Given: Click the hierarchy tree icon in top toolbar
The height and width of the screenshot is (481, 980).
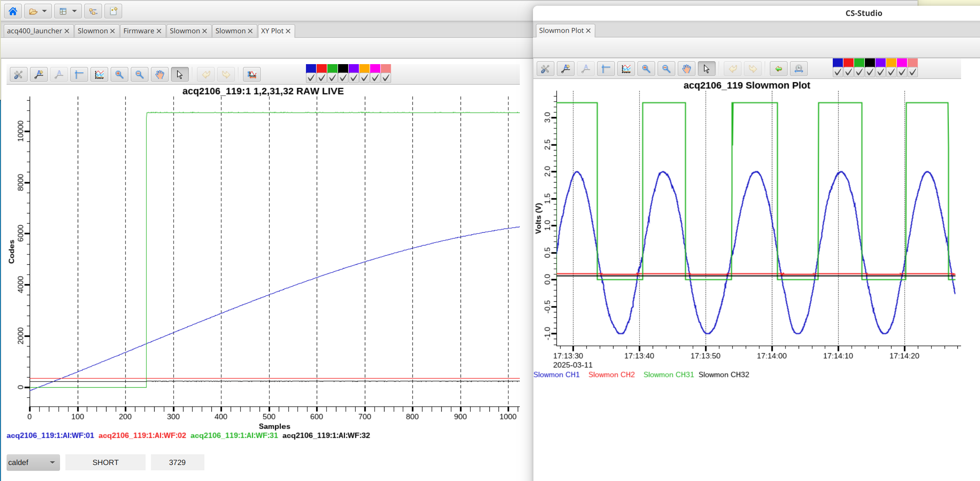Looking at the screenshot, I should pyautogui.click(x=93, y=11).
